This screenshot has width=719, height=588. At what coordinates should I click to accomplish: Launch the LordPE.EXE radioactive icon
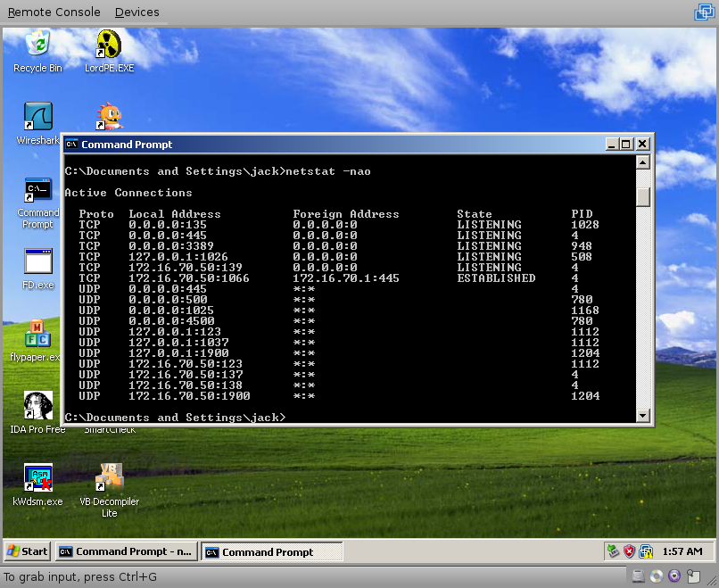tap(109, 51)
